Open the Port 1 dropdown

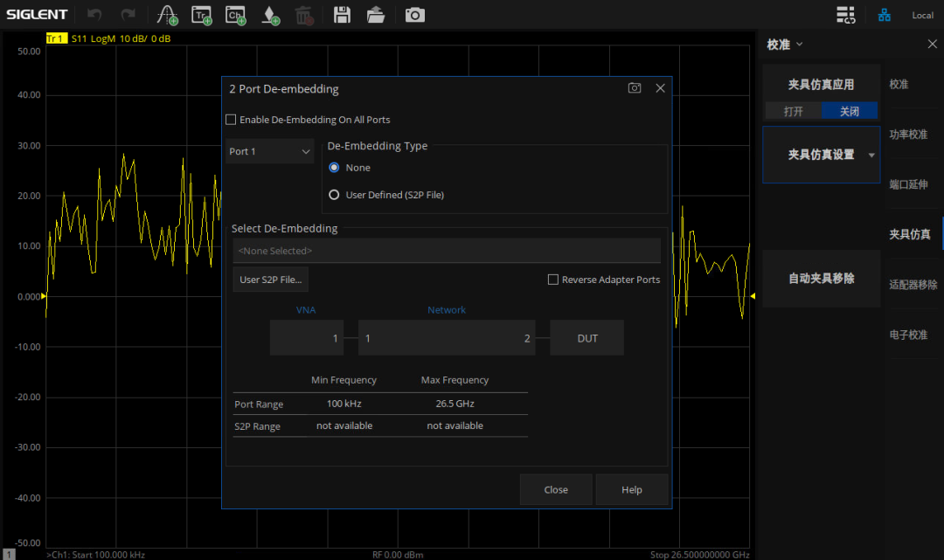click(269, 151)
